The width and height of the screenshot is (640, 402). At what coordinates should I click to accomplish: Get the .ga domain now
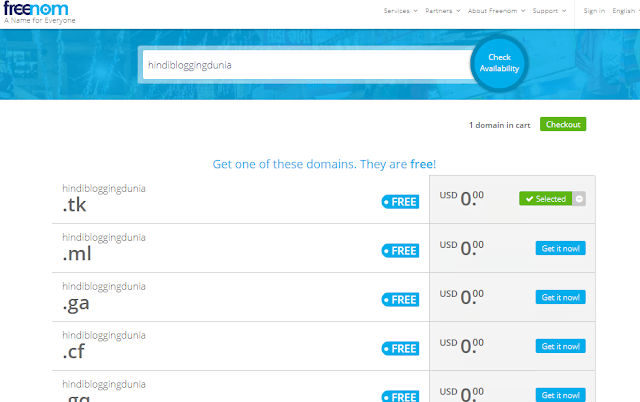pos(560,297)
